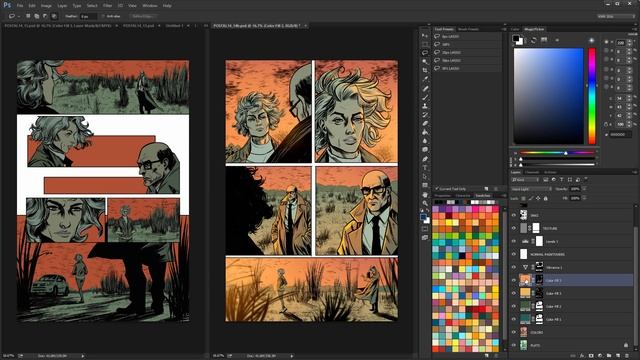Hide the COLORS layer
The image size is (640, 360).
point(514,332)
